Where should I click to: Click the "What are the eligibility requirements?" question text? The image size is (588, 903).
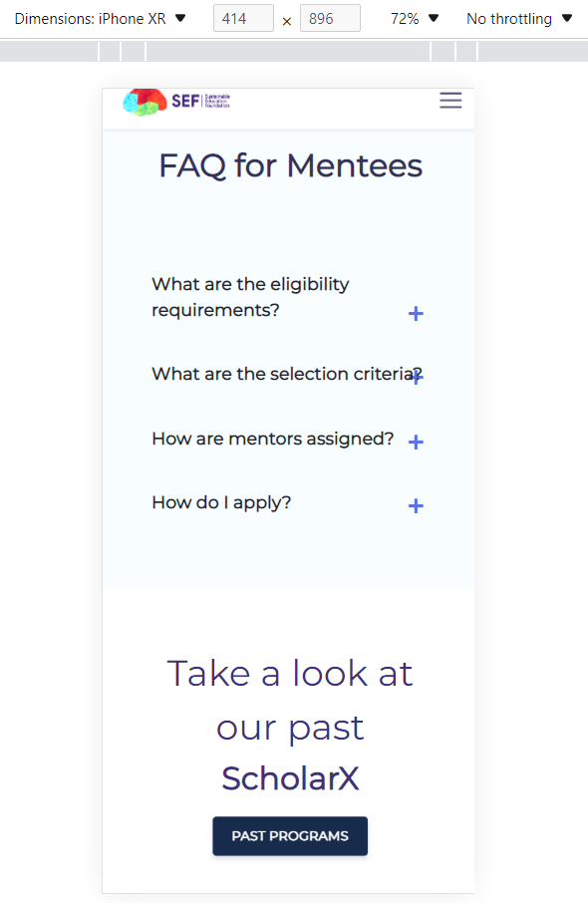[250, 297]
